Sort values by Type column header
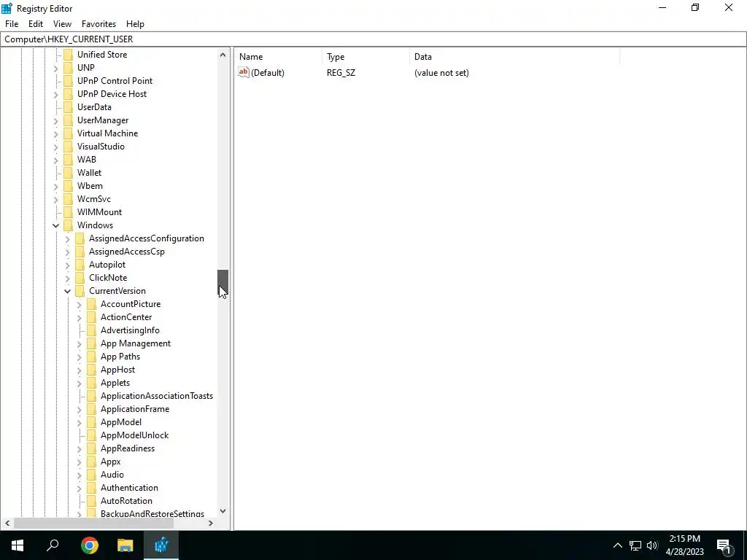747x560 pixels. pyautogui.click(x=365, y=57)
